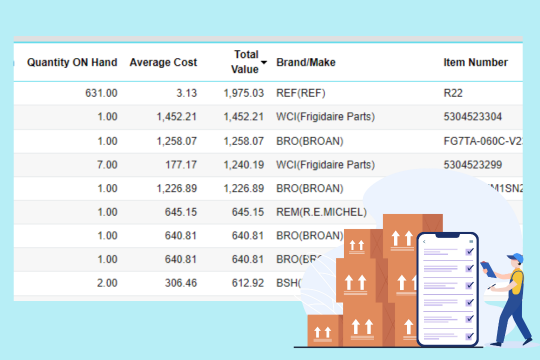Screen dimensions: 540x360
Task: Select the R22 item number cell
Action: coord(453,93)
